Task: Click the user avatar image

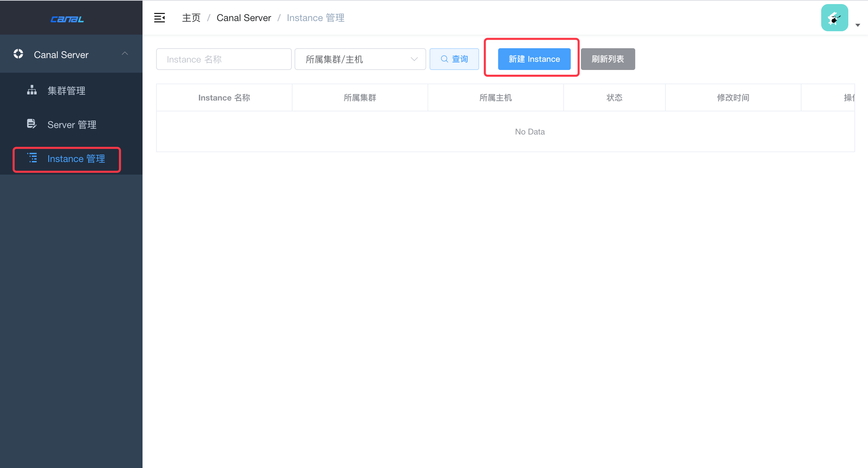Action: point(834,18)
